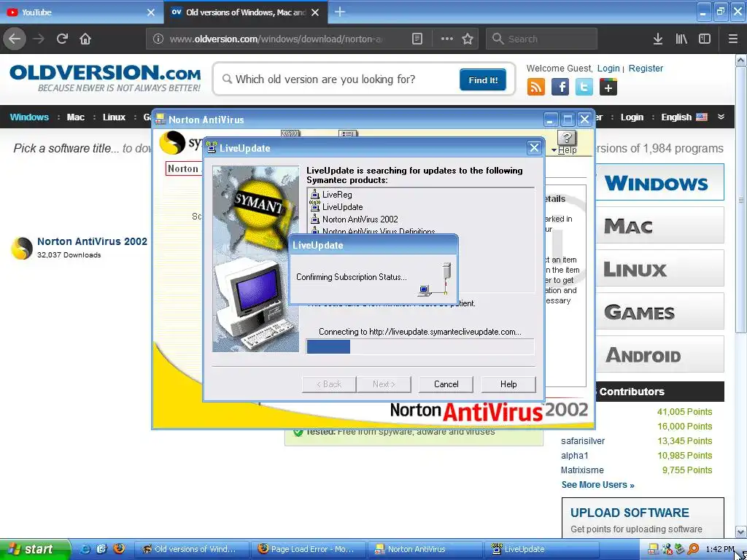
Task: Click Norton AntiVirus Help question-mark icon
Action: [566, 138]
